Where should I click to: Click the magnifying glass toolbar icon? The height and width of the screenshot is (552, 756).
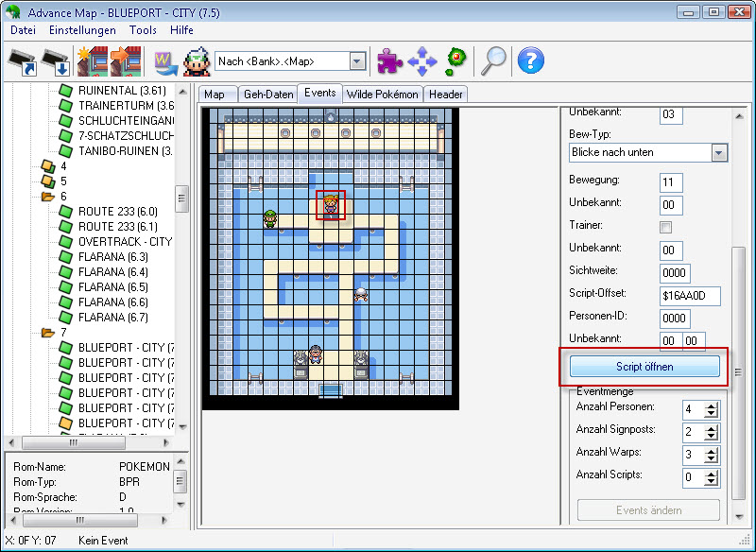493,61
